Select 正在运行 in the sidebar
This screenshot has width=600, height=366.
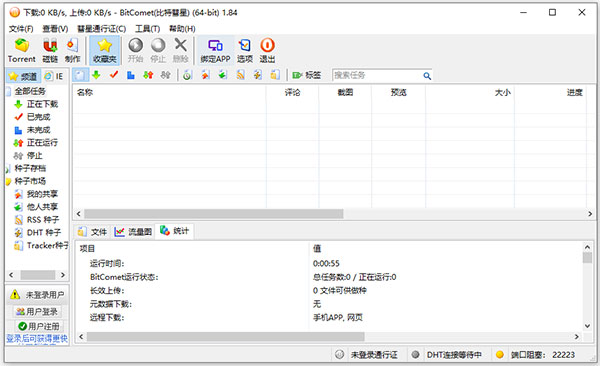(x=42, y=143)
